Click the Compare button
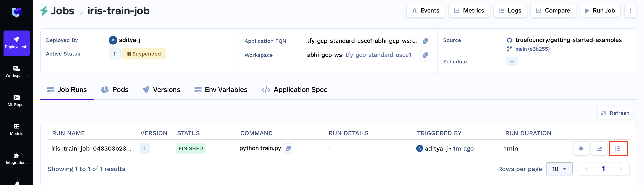Image resolution: width=644 pixels, height=185 pixels. pyautogui.click(x=553, y=11)
